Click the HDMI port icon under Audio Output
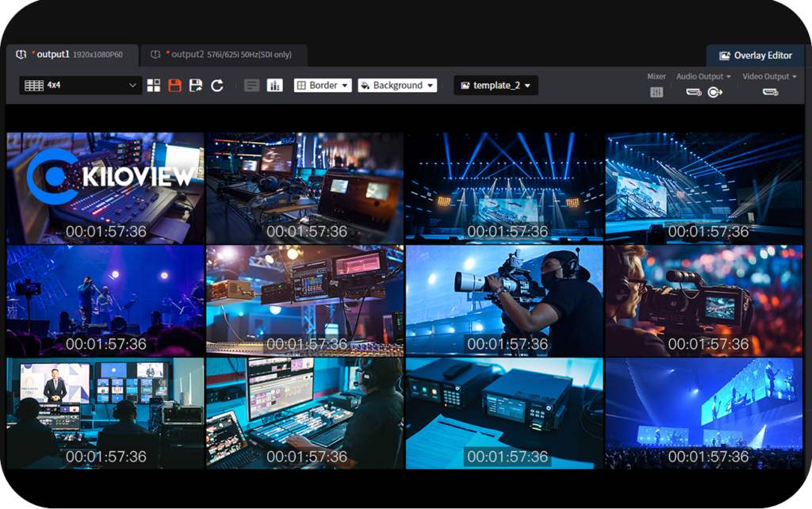 [x=693, y=93]
